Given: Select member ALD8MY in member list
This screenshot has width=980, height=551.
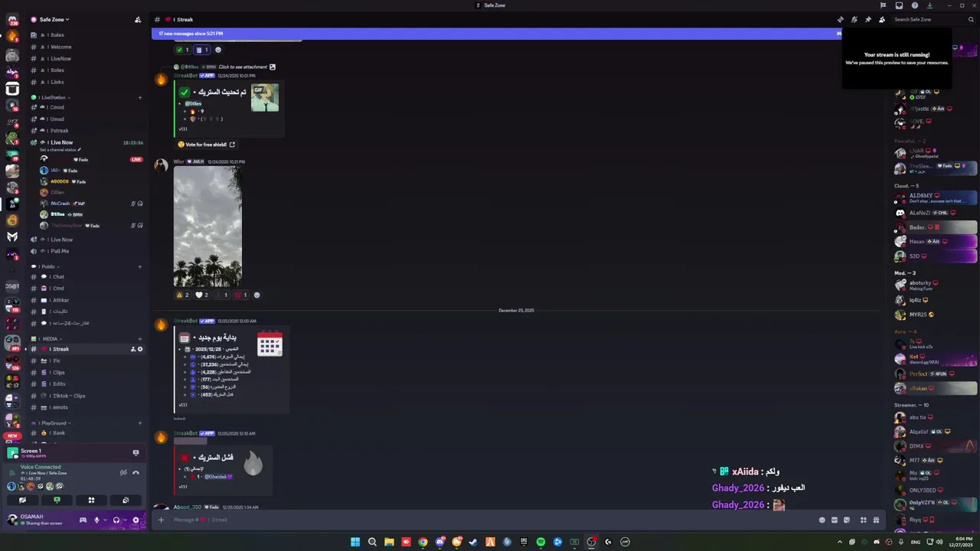Looking at the screenshot, I should 936,198.
